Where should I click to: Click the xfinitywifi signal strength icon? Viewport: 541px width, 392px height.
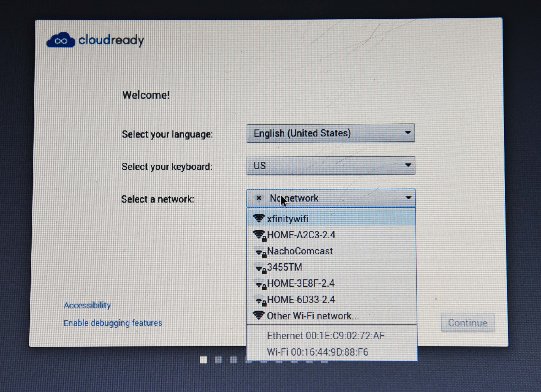259,218
